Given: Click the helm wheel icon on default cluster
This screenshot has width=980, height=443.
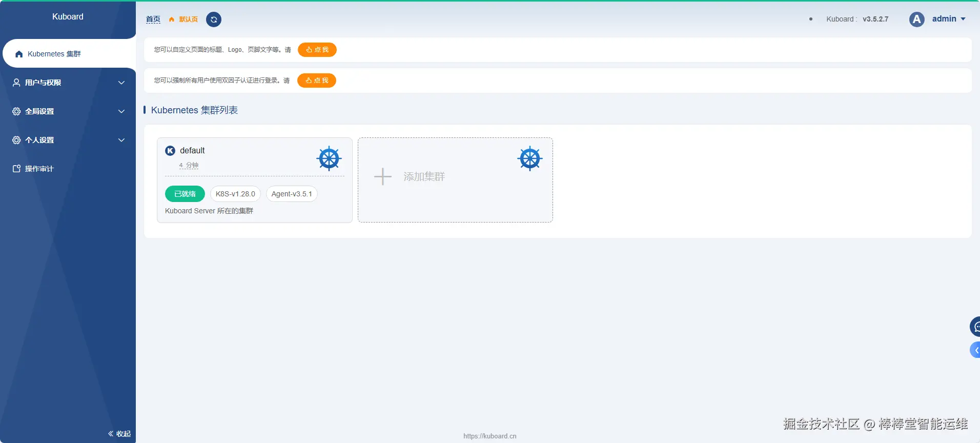Looking at the screenshot, I should click(x=329, y=158).
